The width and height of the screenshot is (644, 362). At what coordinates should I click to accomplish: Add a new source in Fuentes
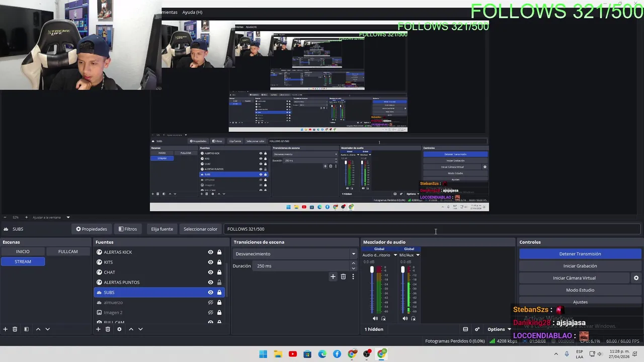[98, 329]
